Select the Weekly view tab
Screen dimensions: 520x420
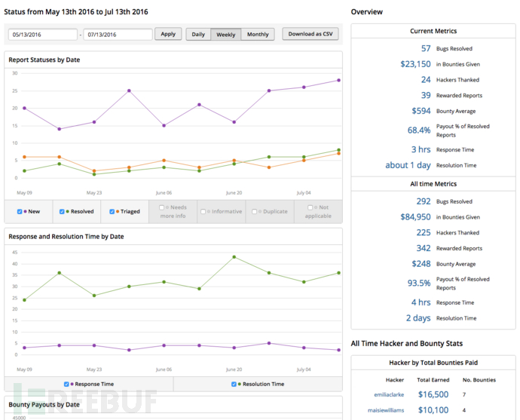[x=225, y=35]
